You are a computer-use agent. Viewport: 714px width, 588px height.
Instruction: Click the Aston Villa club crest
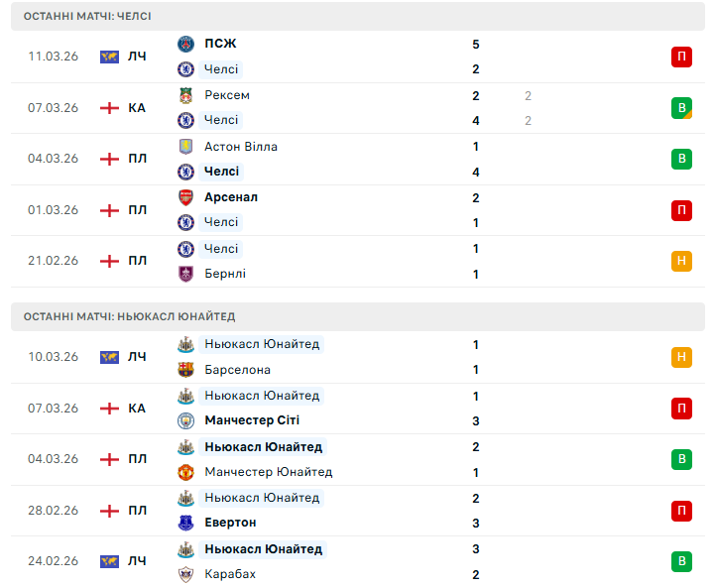185,147
